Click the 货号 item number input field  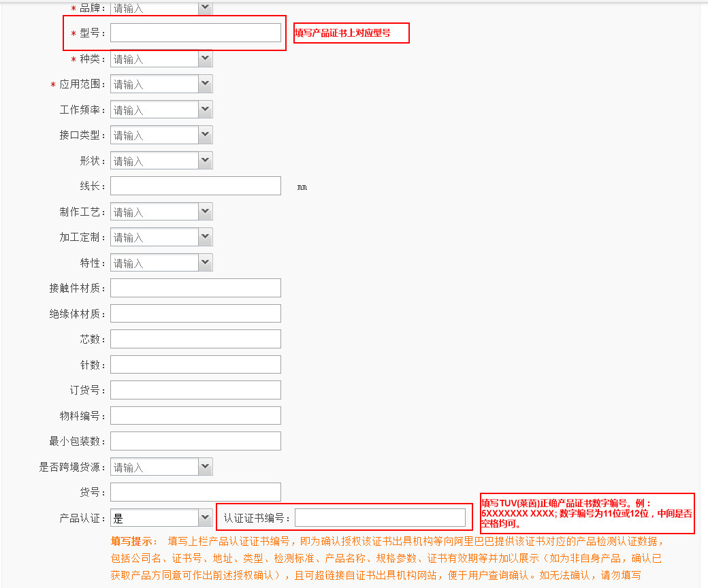tap(195, 491)
